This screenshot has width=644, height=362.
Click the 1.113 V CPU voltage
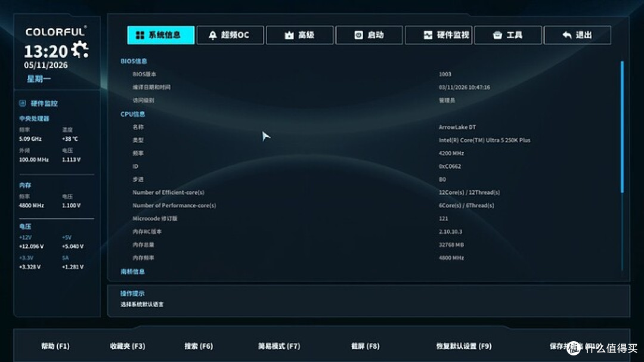coord(71,159)
